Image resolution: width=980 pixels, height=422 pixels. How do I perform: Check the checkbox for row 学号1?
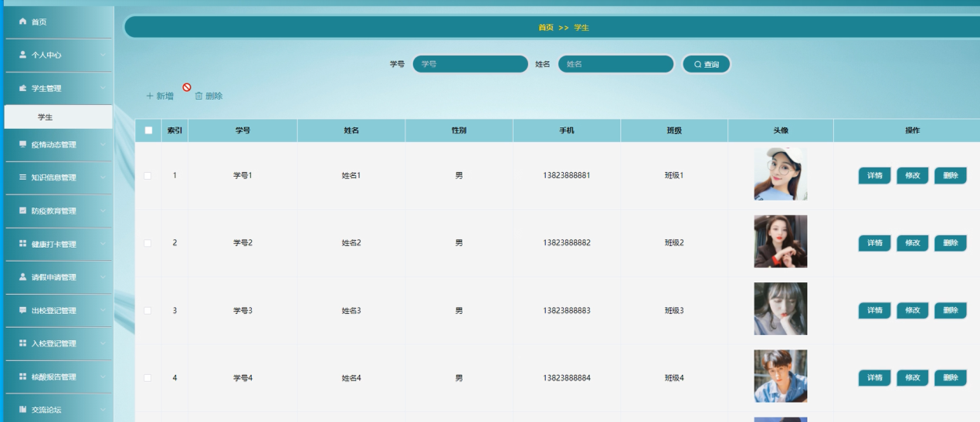tap(148, 176)
